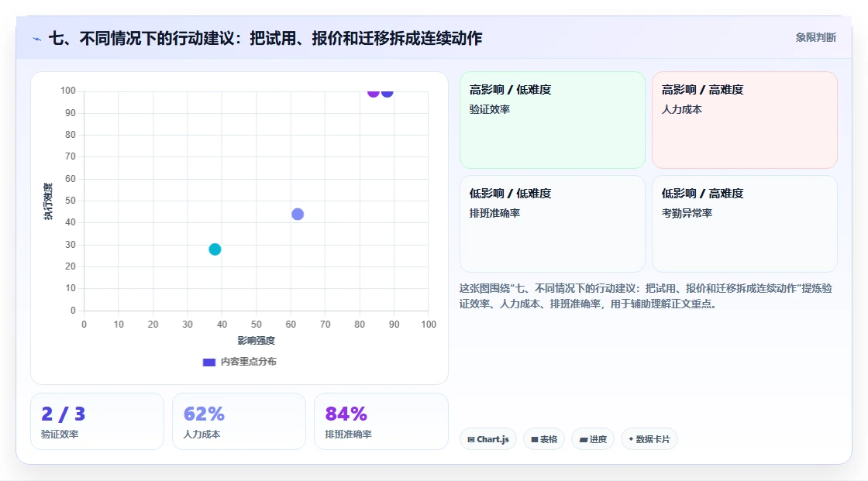
Task: Click the Chart.js tag pill
Action: [x=488, y=439]
